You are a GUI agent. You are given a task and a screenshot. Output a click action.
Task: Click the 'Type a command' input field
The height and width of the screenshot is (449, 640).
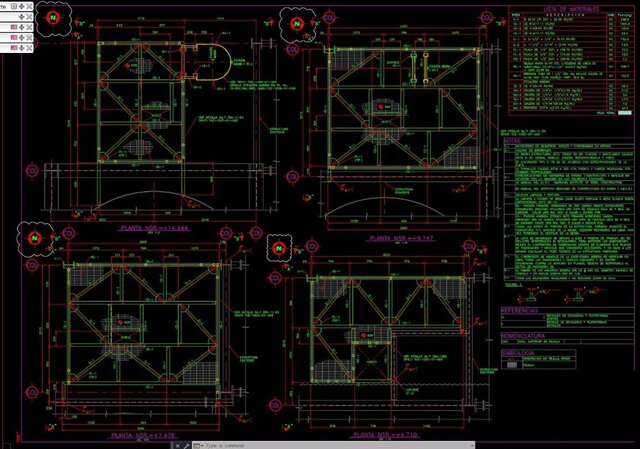coord(335,446)
